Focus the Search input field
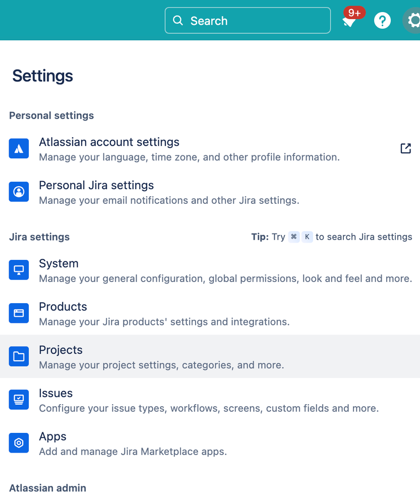 [248, 21]
